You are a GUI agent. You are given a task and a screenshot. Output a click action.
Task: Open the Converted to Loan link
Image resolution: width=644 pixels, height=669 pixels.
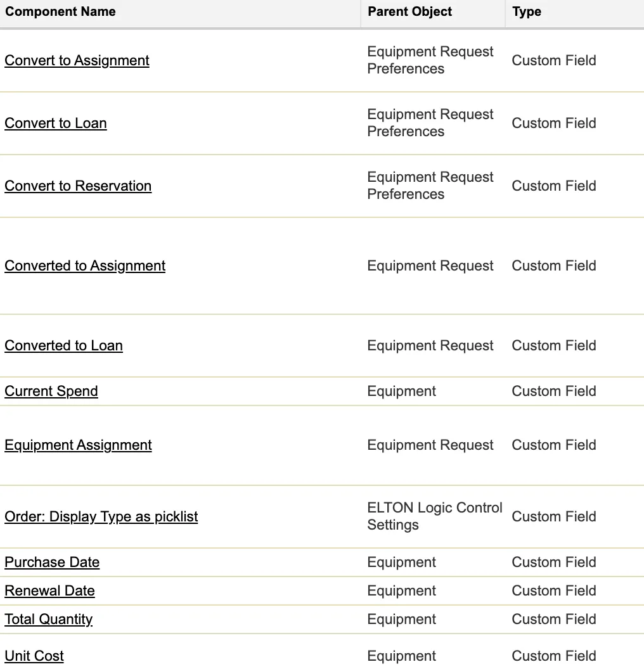[x=63, y=346]
